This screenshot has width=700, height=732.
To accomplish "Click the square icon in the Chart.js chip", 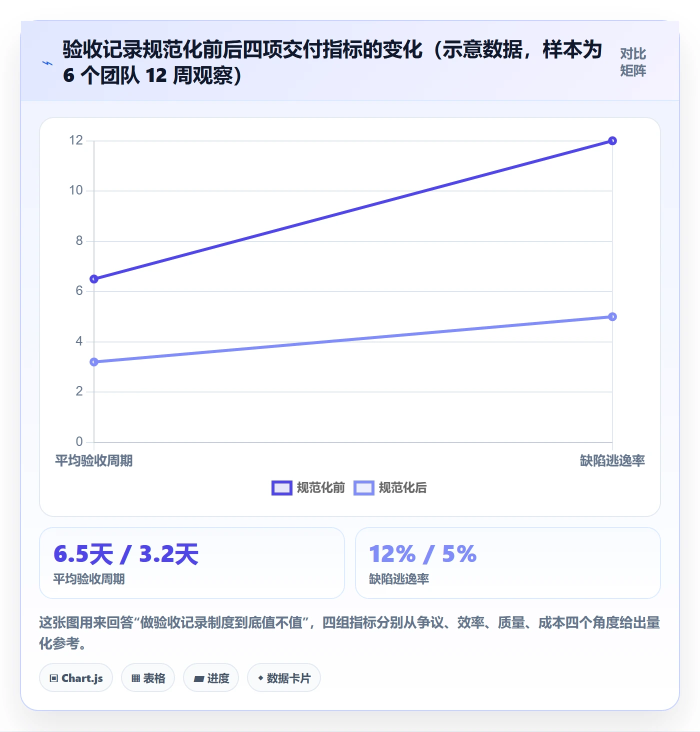I will pos(54,678).
